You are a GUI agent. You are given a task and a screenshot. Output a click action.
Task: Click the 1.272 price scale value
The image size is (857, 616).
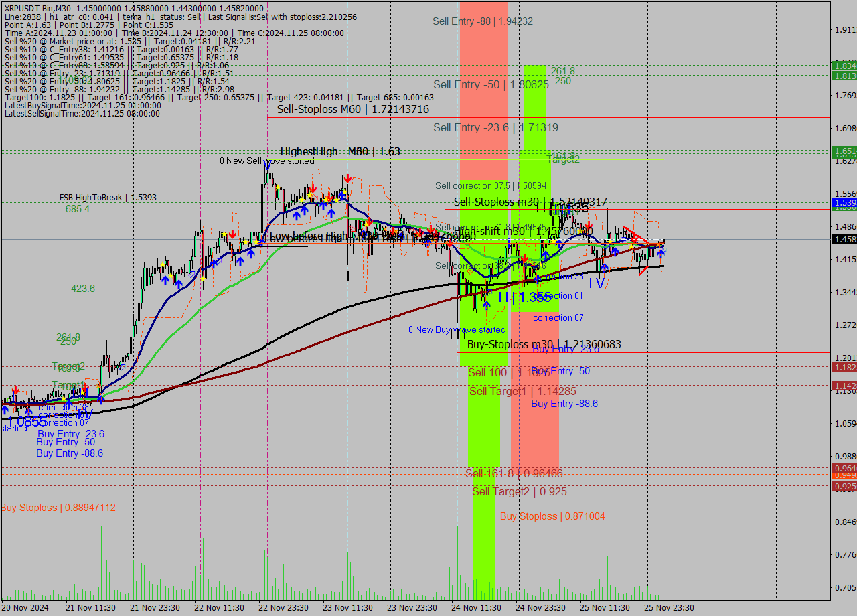pyautogui.click(x=846, y=325)
